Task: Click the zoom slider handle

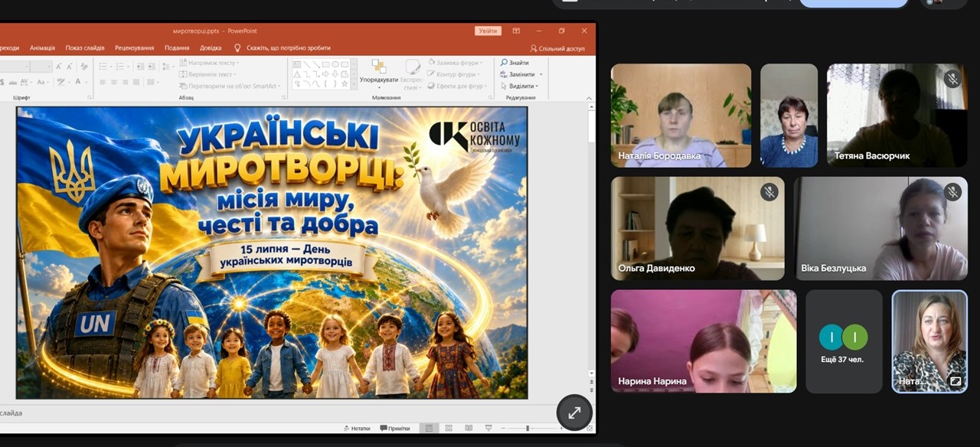Action: coord(528,428)
